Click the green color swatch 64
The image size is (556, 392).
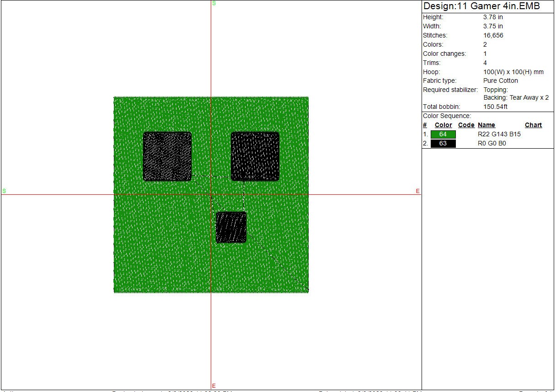[443, 134]
